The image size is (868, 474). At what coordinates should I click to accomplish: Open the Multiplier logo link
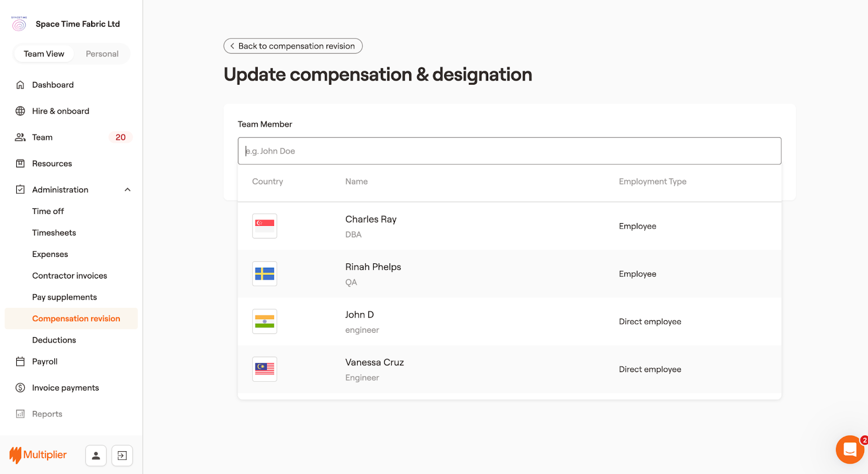38,455
